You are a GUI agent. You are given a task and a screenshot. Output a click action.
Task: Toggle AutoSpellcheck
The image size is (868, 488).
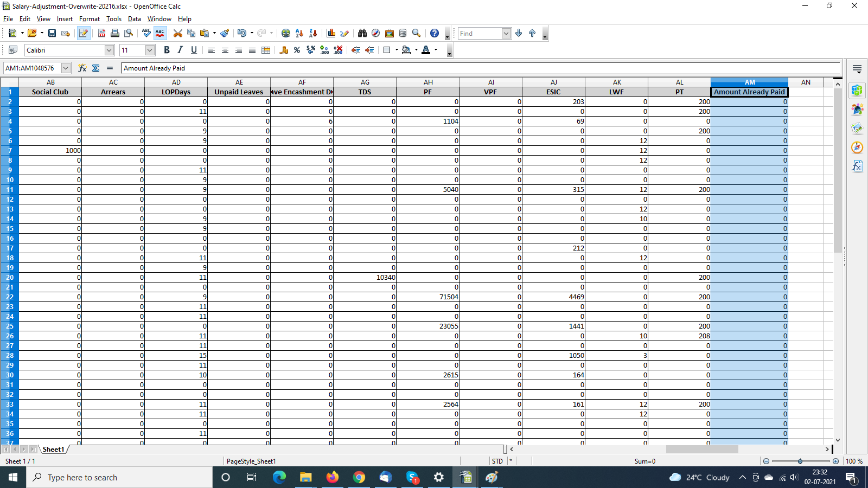coord(160,33)
